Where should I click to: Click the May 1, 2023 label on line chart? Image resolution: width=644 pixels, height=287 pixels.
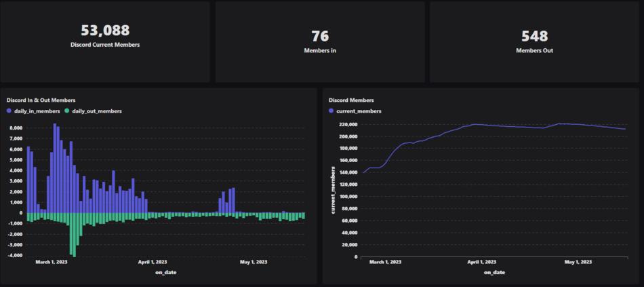pyautogui.click(x=578, y=262)
